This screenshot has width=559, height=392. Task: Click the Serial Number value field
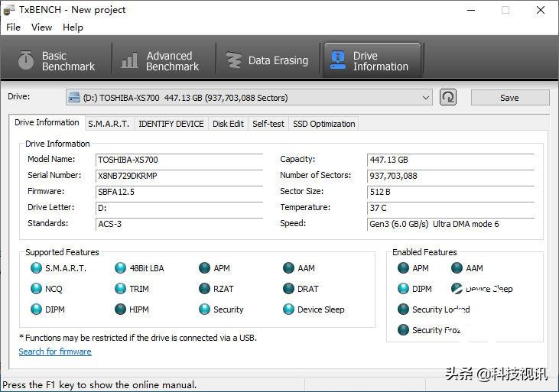tap(178, 176)
